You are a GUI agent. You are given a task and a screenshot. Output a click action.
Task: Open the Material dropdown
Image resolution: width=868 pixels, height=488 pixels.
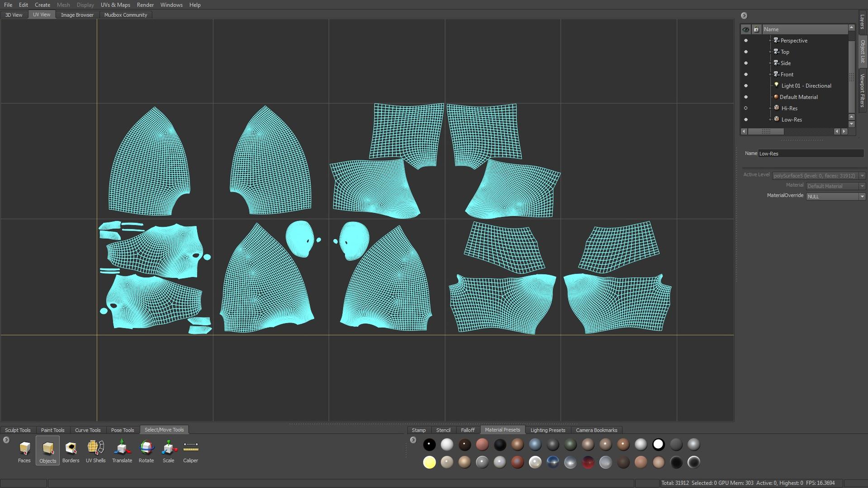click(835, 186)
